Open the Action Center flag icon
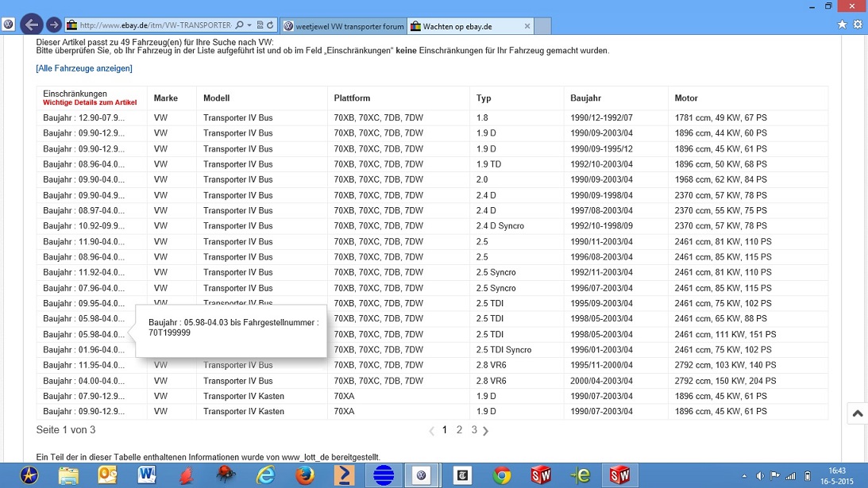The image size is (868, 488). 775,476
